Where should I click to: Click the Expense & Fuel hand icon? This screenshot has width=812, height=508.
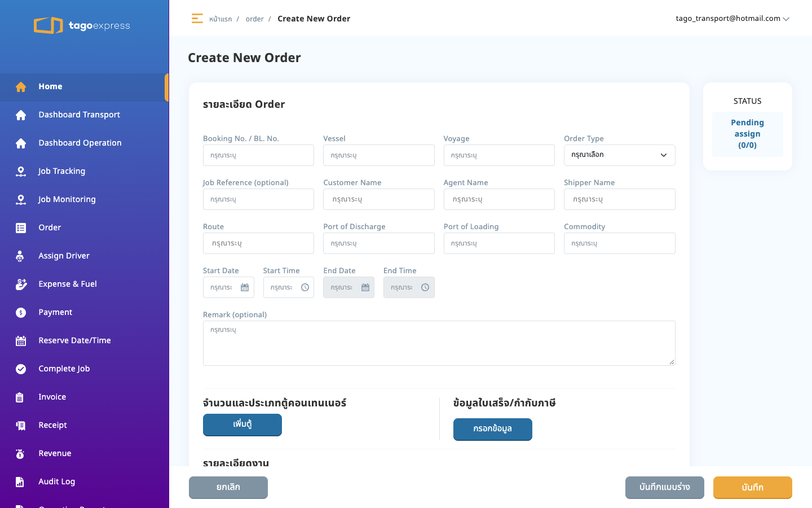click(x=21, y=284)
